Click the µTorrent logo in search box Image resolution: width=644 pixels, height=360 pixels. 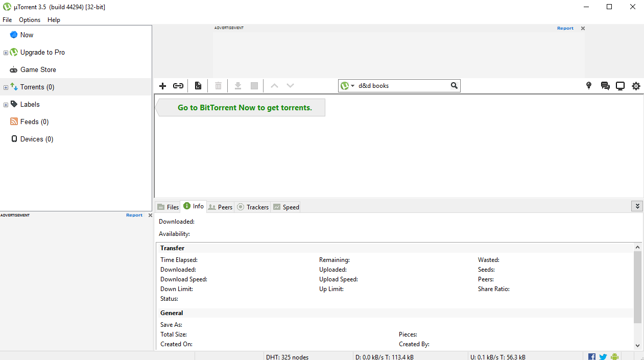(x=345, y=86)
